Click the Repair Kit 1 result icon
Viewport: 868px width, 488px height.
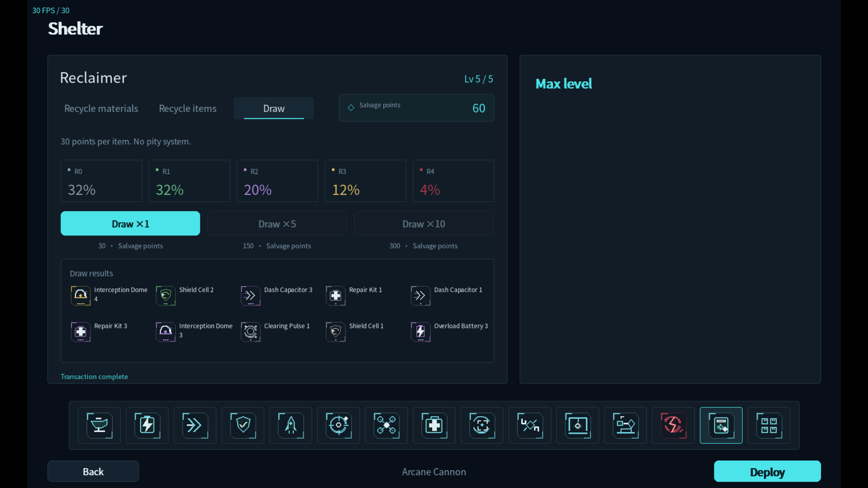(335, 296)
